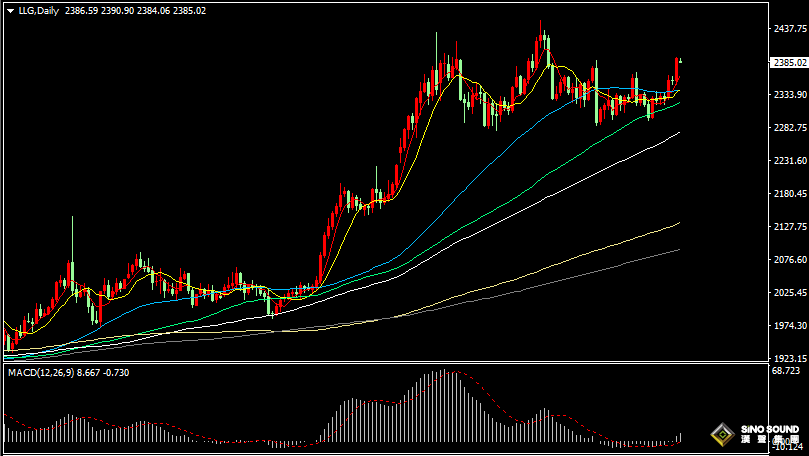
Task: Click the 2333.90 price axis label
Action: tap(789, 95)
